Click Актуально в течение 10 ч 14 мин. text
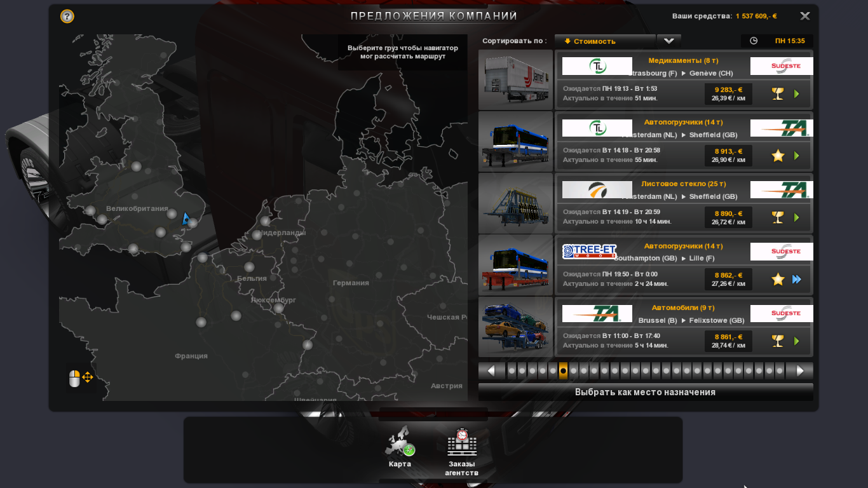The width and height of the screenshot is (868, 488). [617, 222]
